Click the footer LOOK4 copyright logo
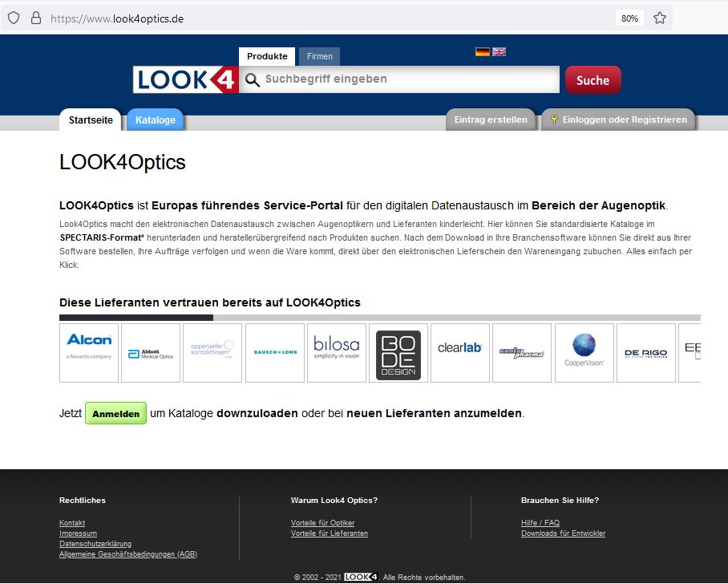The height and width of the screenshot is (584, 728). pyautogui.click(x=362, y=577)
